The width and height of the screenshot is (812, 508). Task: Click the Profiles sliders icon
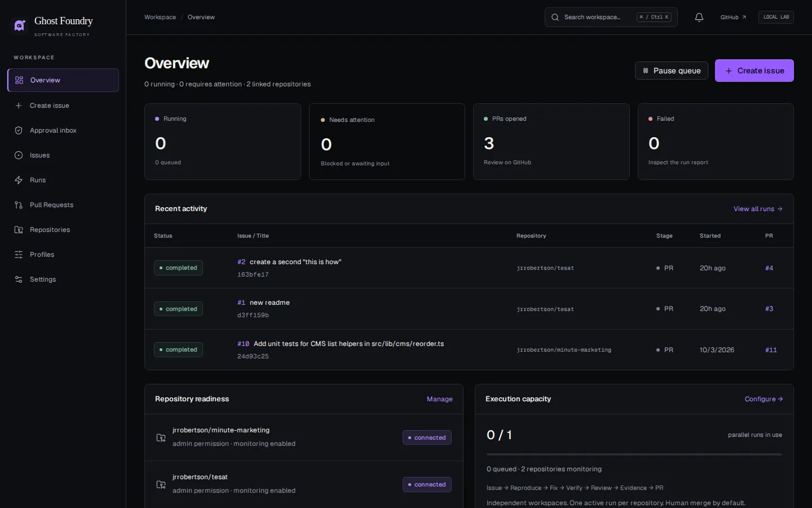tap(19, 255)
